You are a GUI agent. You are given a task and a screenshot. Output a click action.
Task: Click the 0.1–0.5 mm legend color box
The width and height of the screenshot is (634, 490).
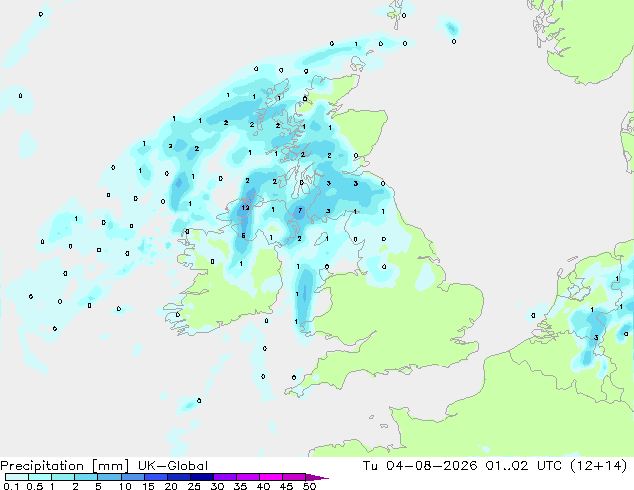17,477
